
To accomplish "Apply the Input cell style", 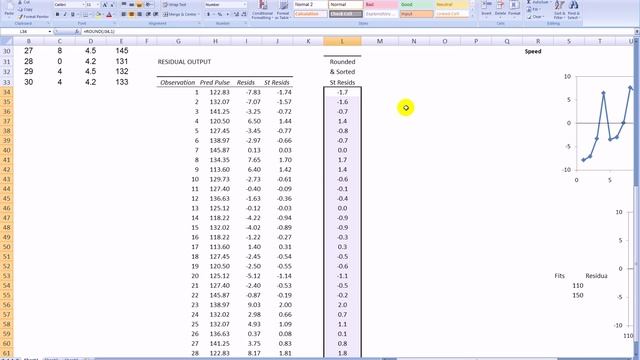I will [x=416, y=14].
